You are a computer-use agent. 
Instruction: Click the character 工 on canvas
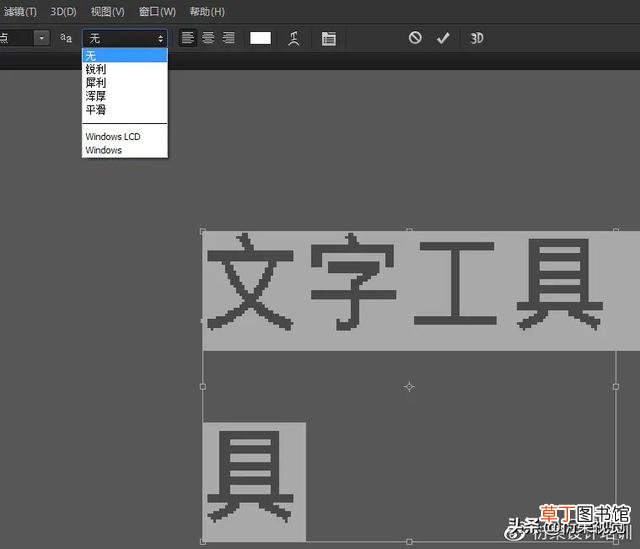(x=455, y=283)
